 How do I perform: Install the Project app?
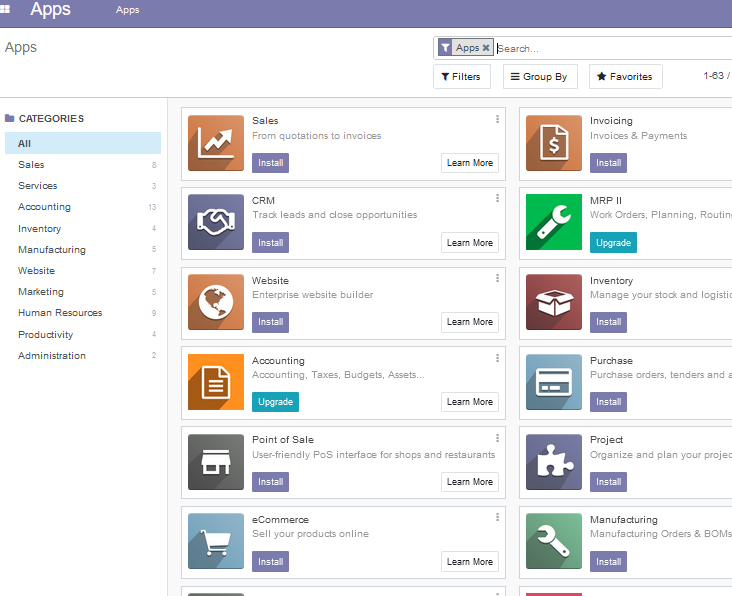(x=608, y=482)
